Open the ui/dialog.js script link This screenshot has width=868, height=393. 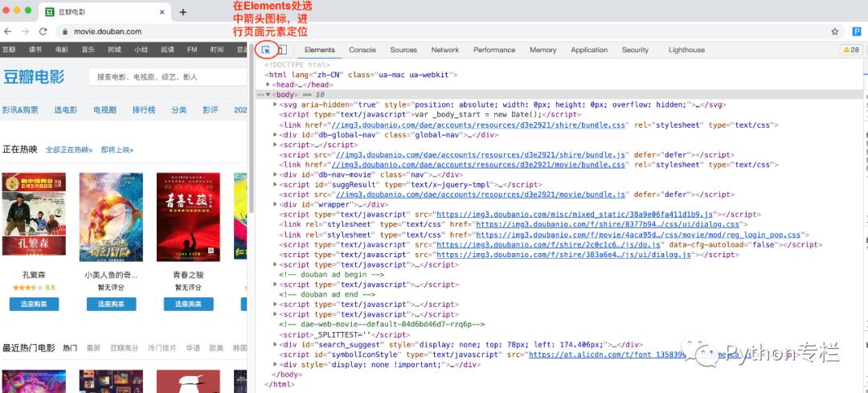[564, 255]
